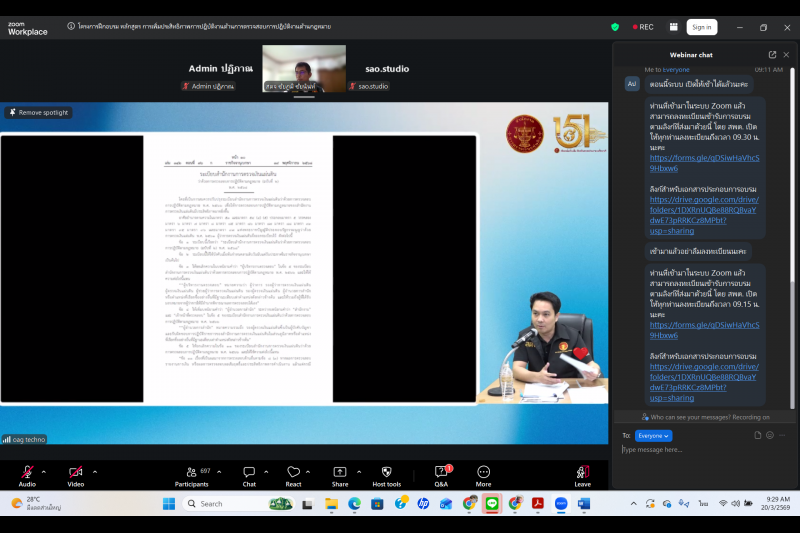This screenshot has height=533, width=800.
Task: Open LINE app from the taskbar
Action: [x=491, y=503]
